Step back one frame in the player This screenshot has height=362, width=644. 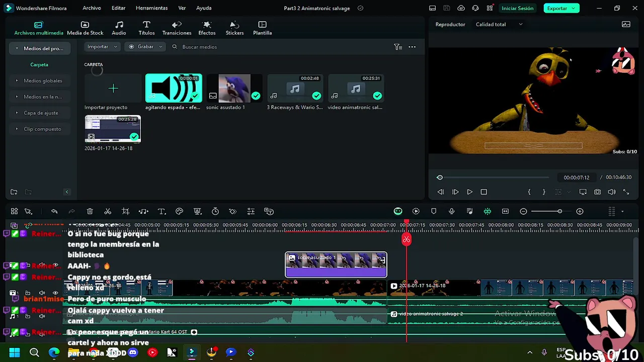tap(440, 192)
